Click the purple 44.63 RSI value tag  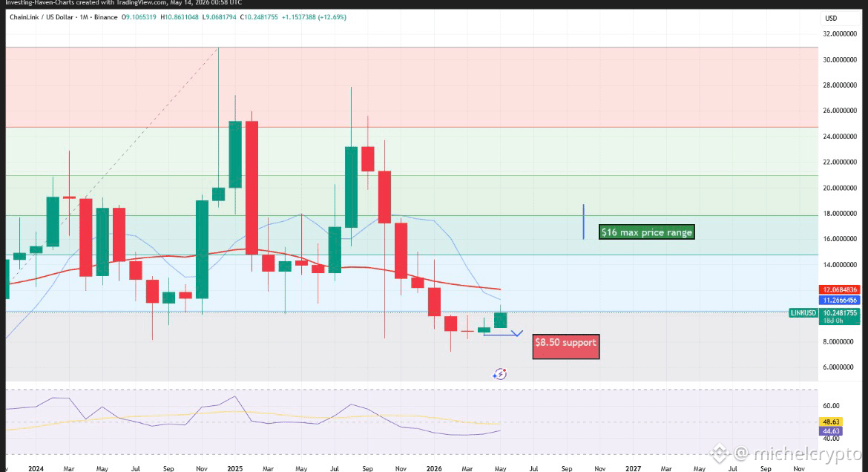point(831,431)
